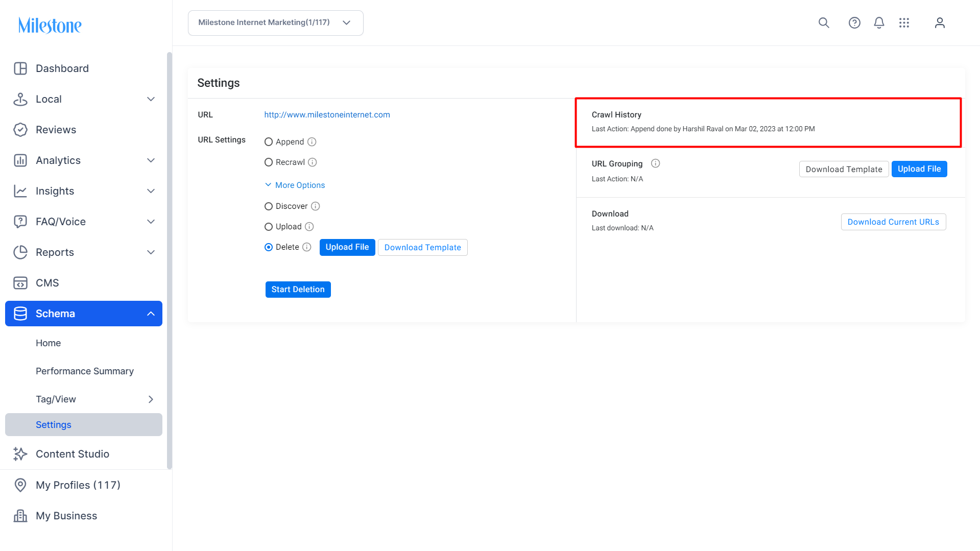Click the Reports pie chart icon
Viewport: 980px width, 551px height.
20,252
